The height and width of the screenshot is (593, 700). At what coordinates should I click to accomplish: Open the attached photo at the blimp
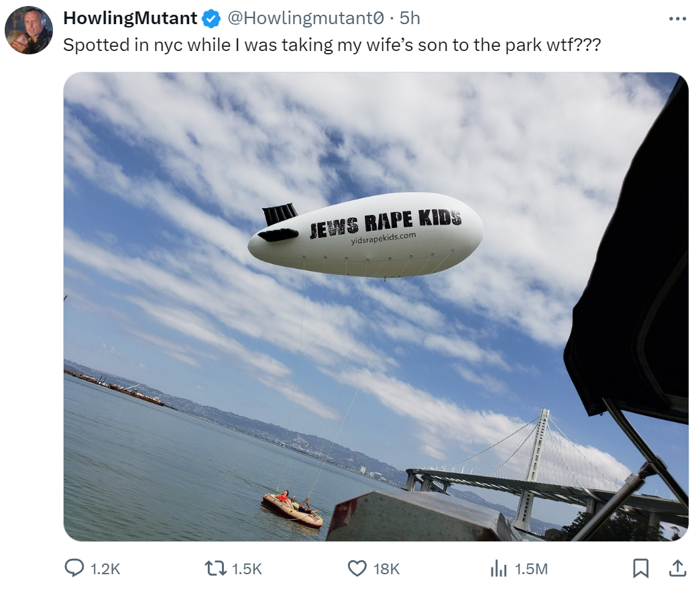(365, 234)
